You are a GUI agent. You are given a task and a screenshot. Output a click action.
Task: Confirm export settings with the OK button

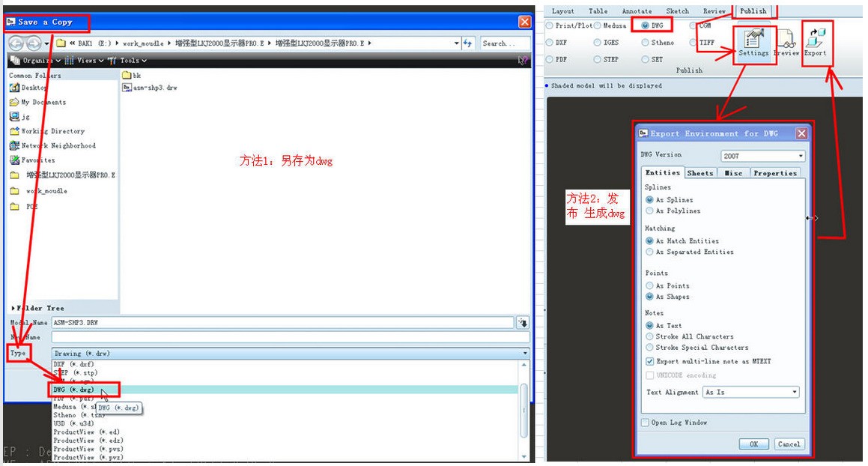tap(754, 444)
